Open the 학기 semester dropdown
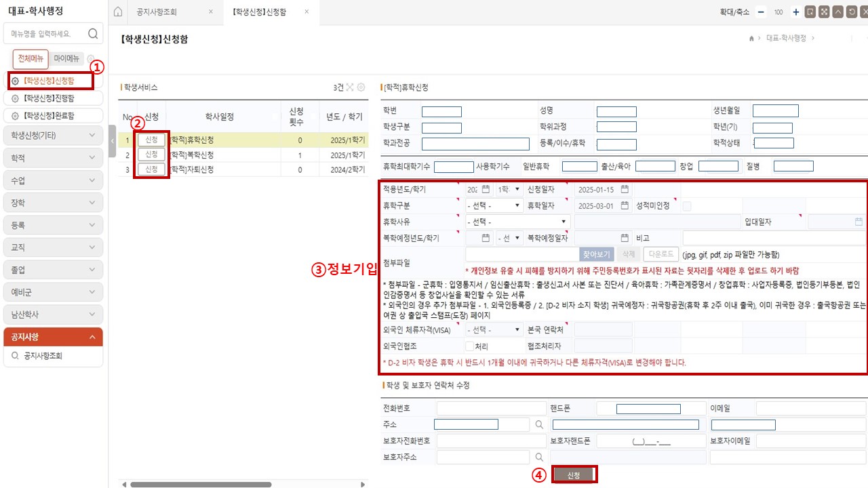 click(509, 189)
